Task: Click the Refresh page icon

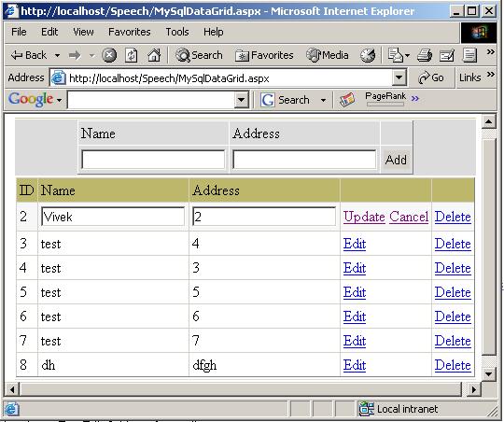Action: 132,55
